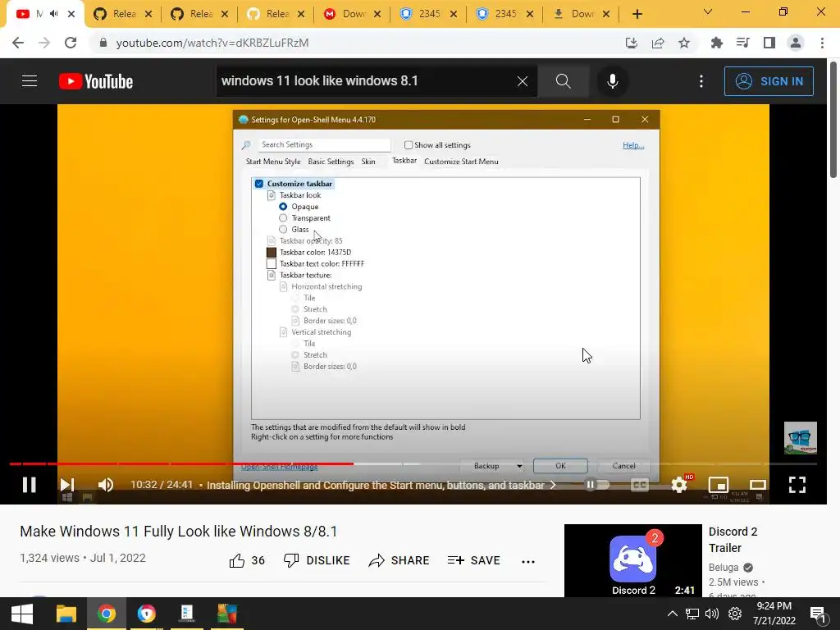This screenshot has width=840, height=630.
Task: Open more actions ellipsis under video
Action: pos(528,561)
